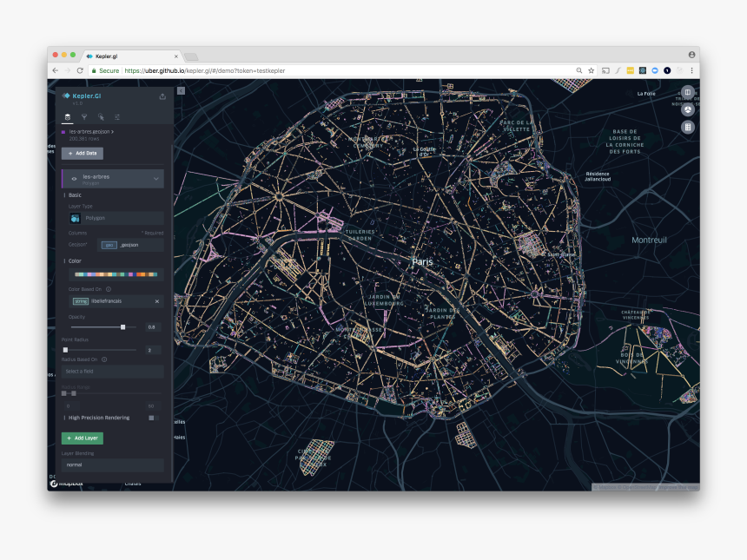Click the Zoom extension blue icon

(x=655, y=70)
